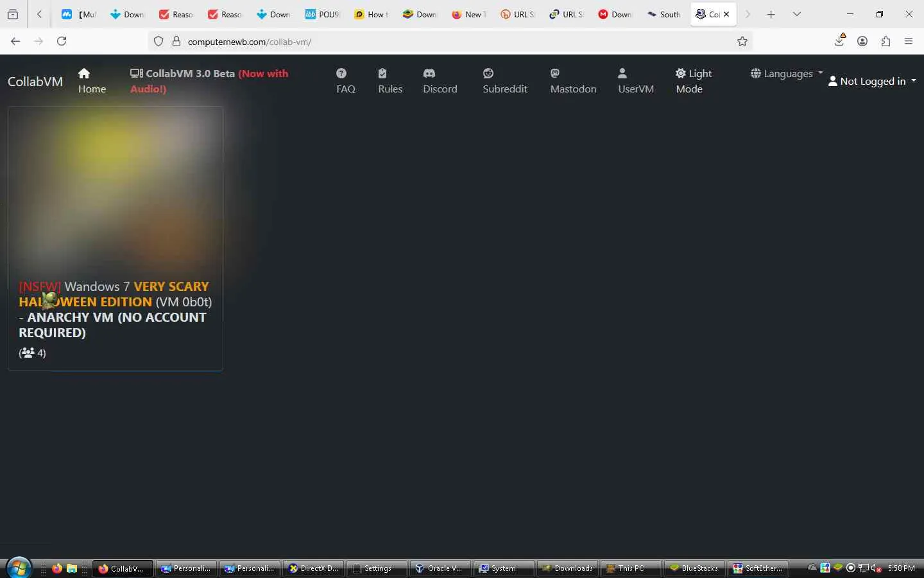Click the 5:58 PM system clock

tap(901, 568)
